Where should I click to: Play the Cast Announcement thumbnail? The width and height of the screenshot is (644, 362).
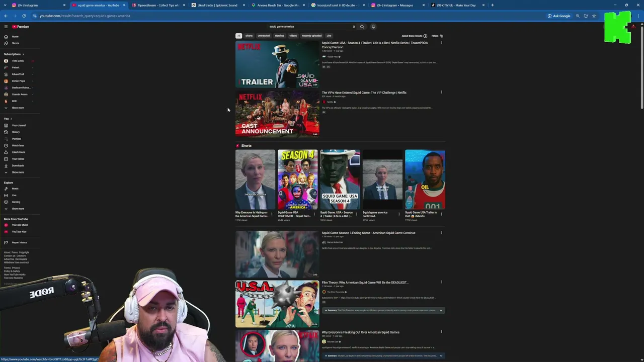[x=277, y=114]
